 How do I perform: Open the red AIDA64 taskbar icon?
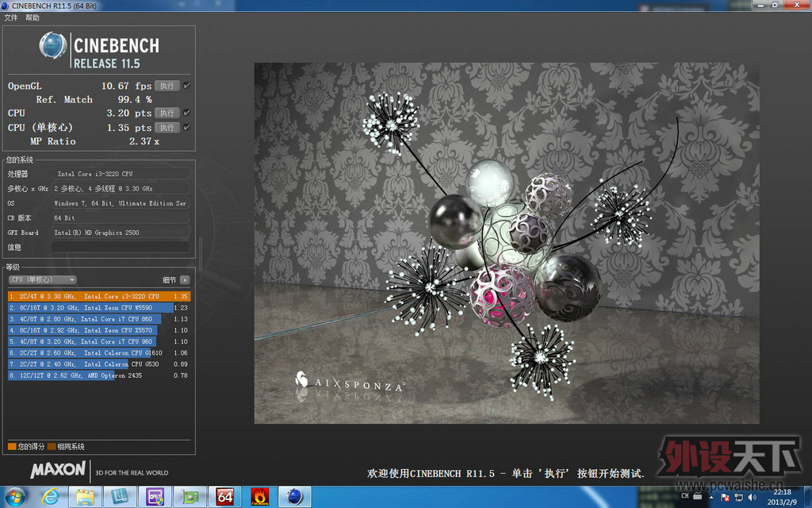[224, 497]
